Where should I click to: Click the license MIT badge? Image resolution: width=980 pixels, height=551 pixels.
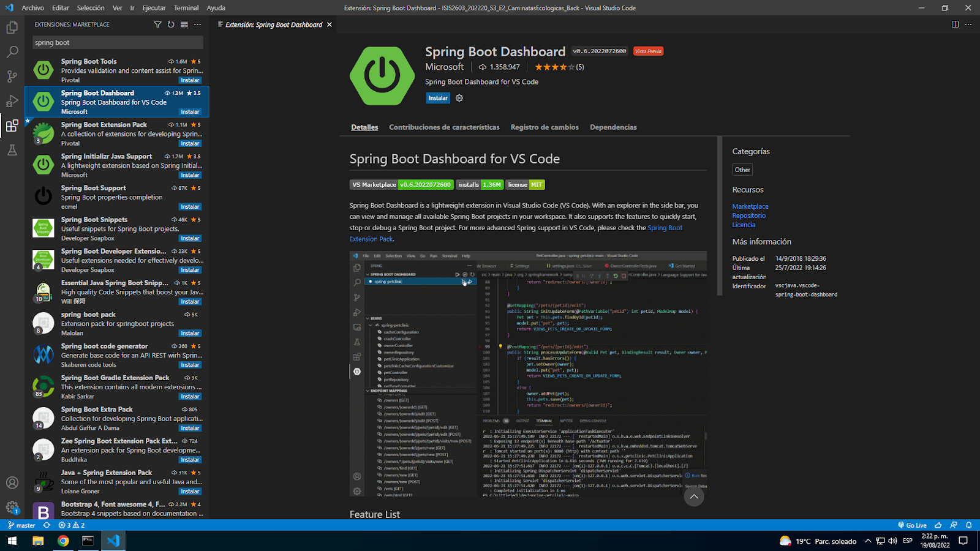tap(526, 184)
